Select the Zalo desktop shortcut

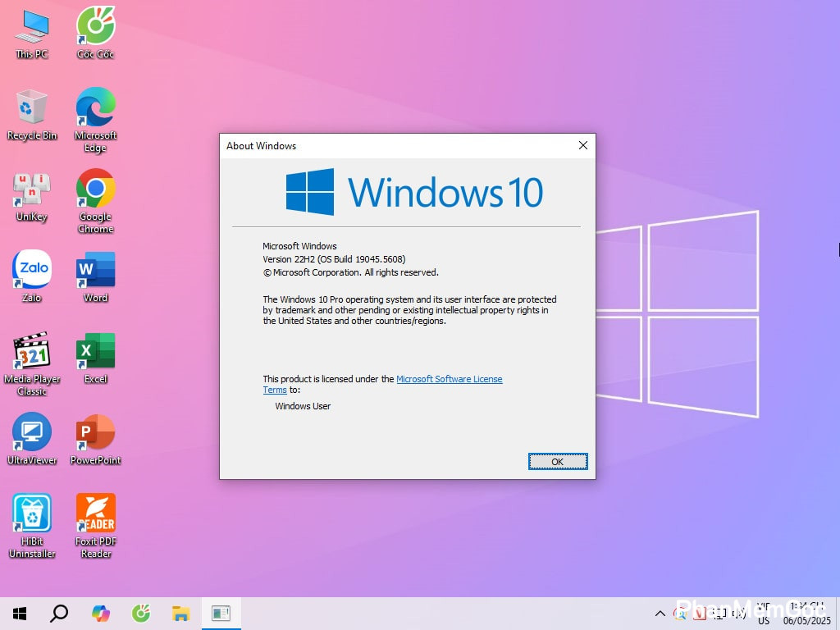pyautogui.click(x=32, y=270)
